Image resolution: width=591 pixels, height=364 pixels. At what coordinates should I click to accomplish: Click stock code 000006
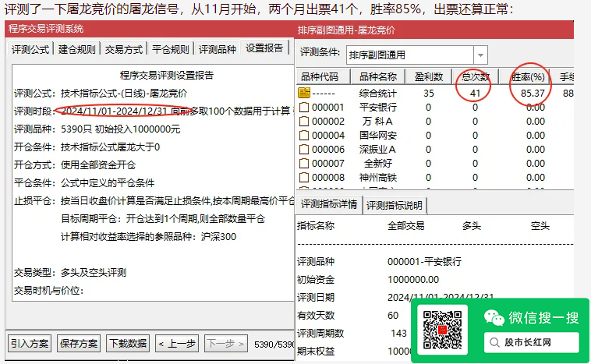[x=328, y=150]
